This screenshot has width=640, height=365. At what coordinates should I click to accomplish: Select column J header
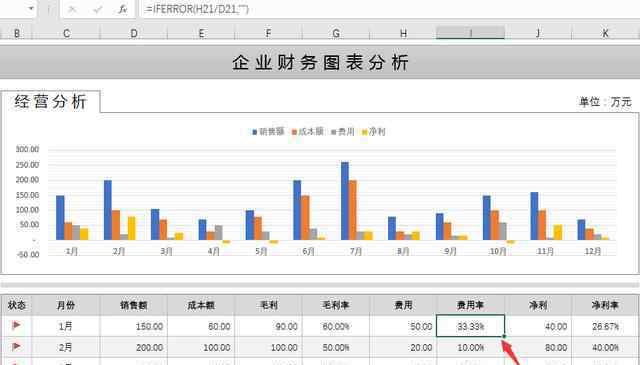click(538, 33)
